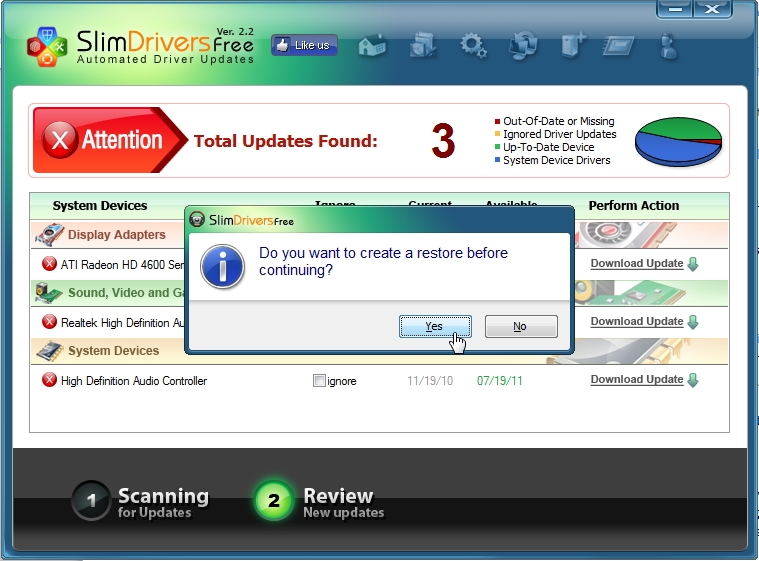759x561 pixels.
Task: Click the uninstall toolbar icon with plus
Action: 573,46
